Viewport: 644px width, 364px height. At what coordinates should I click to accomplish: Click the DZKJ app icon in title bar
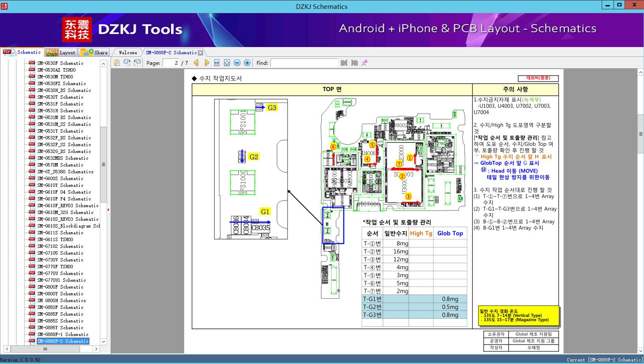pos(4,6)
